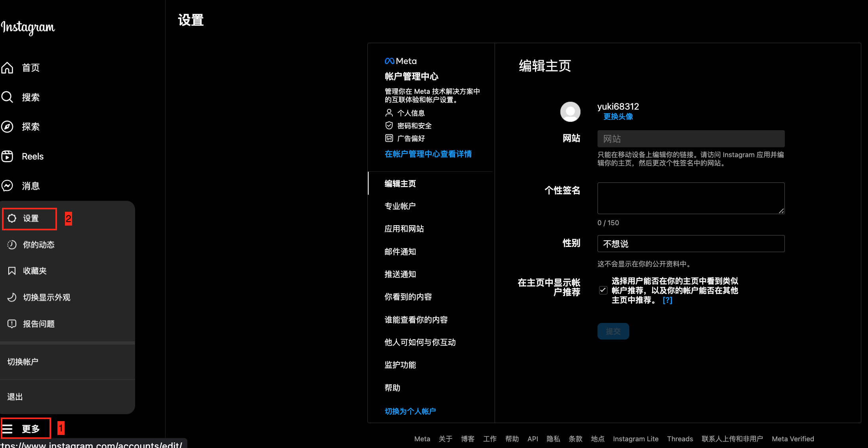Click the 提交 submit button
This screenshot has width=868, height=448.
(613, 331)
